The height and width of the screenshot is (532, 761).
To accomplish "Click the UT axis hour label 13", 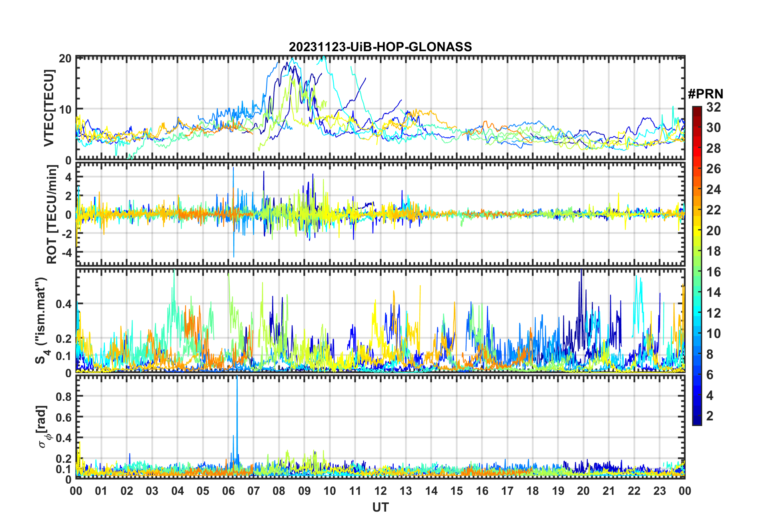I will pos(406,491).
